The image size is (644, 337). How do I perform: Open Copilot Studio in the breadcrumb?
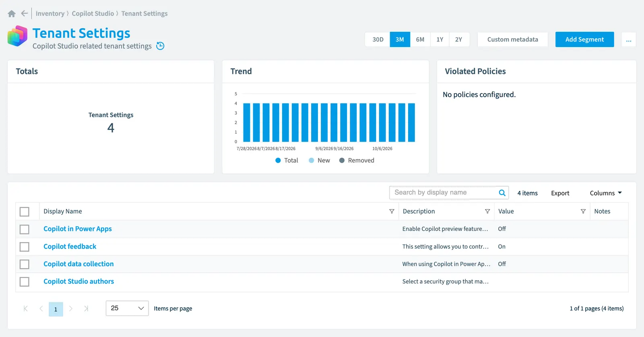point(93,14)
